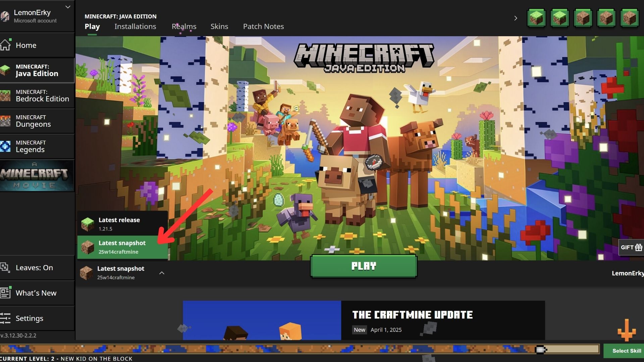Click the launcher version v.3.12.30-2.2.2 text
Viewport: 644px width, 362px height.
tap(18, 336)
